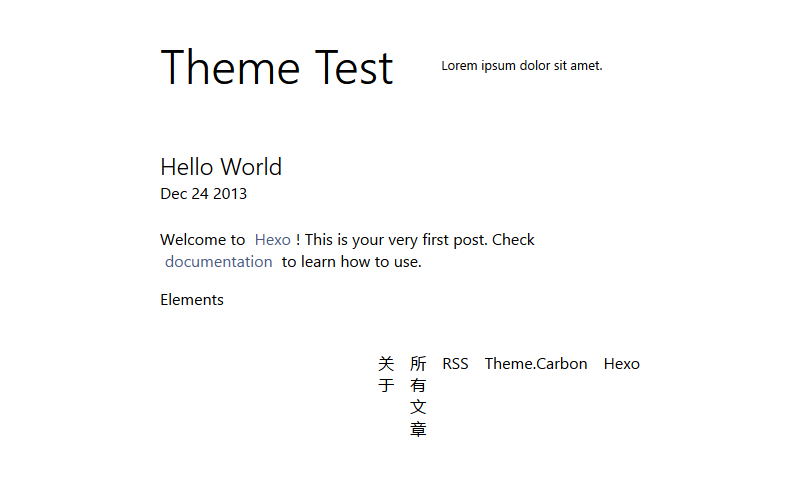Click the Theme Test site title
Screen dimensions: 800x500
pos(276,68)
